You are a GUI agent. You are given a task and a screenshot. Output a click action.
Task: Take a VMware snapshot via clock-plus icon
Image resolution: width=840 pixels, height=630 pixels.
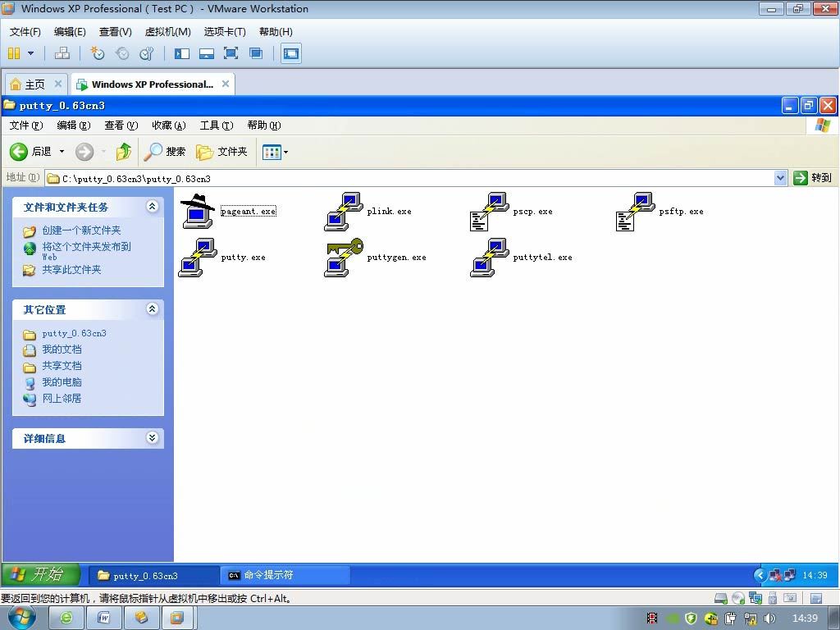coord(97,53)
